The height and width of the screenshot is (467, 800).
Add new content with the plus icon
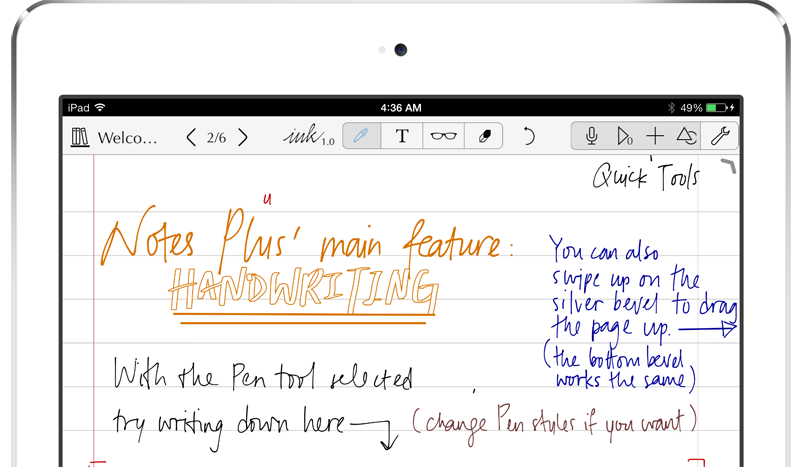coord(655,136)
